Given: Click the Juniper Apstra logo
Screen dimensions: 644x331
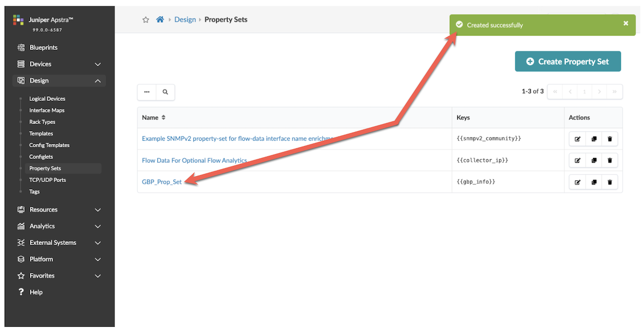Looking at the screenshot, I should click(x=19, y=20).
